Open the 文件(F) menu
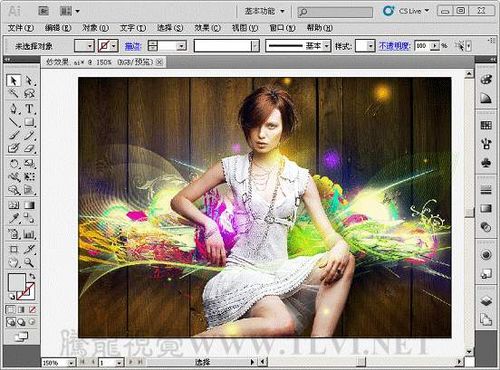Viewport: 500px width, 370px height. click(21, 28)
